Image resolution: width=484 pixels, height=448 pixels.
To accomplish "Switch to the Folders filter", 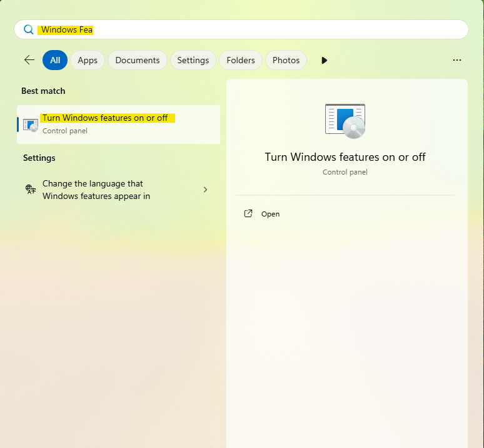I will point(241,60).
